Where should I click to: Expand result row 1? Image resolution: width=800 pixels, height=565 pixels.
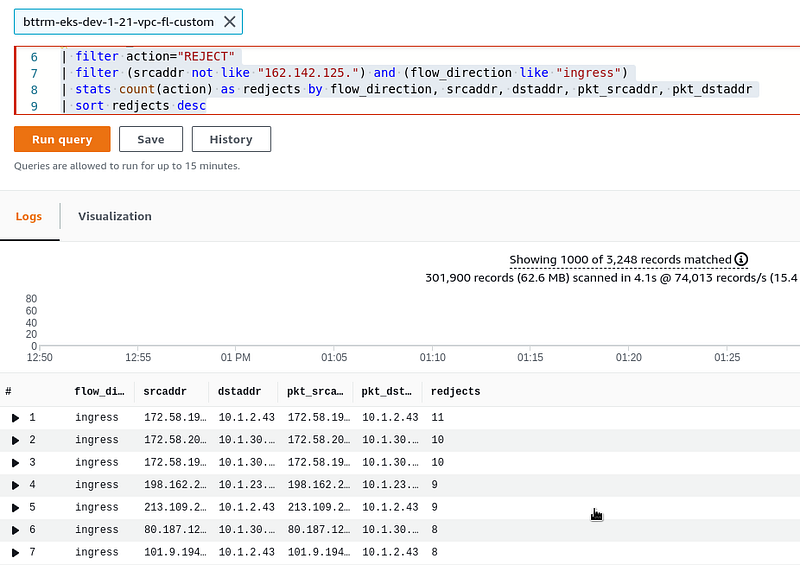coord(15,418)
